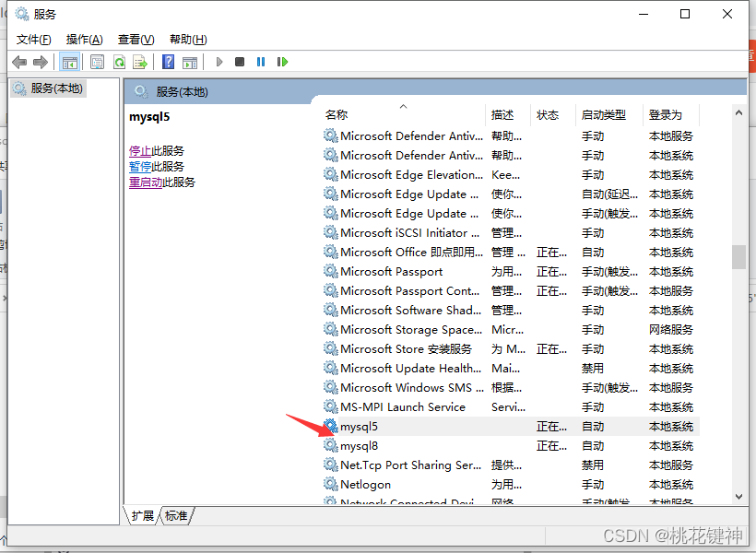Click the Kee... description cell
This screenshot has height=553, width=756.
pos(505,175)
